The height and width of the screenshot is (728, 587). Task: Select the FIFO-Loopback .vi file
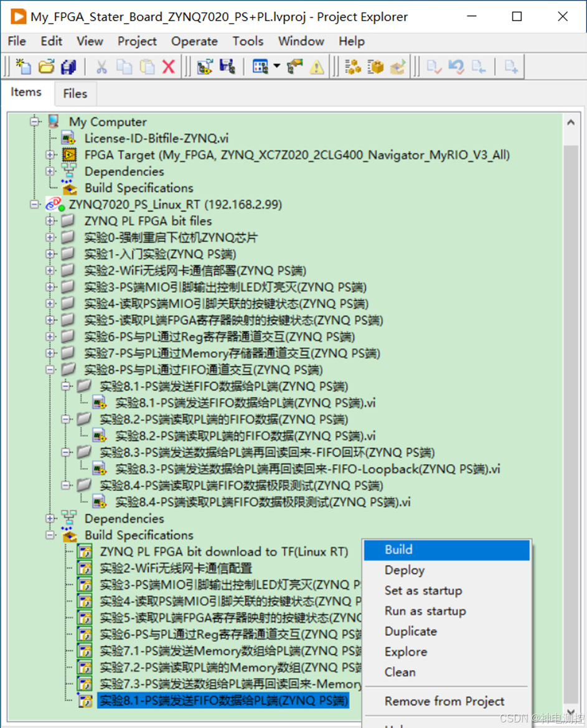click(308, 469)
